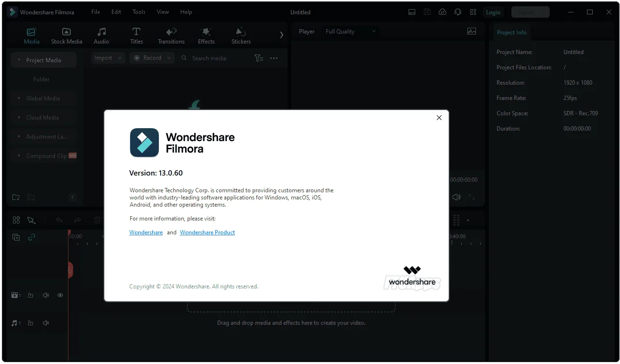This screenshot has height=364, width=620.
Task: Switch to the Project Info tab
Action: tap(511, 33)
